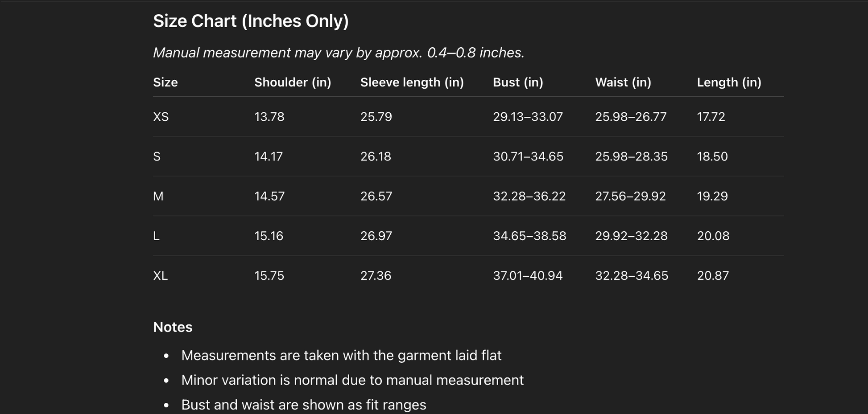868x414 pixels.
Task: Click the XS waist range 25.98–26.77
Action: pos(631,117)
